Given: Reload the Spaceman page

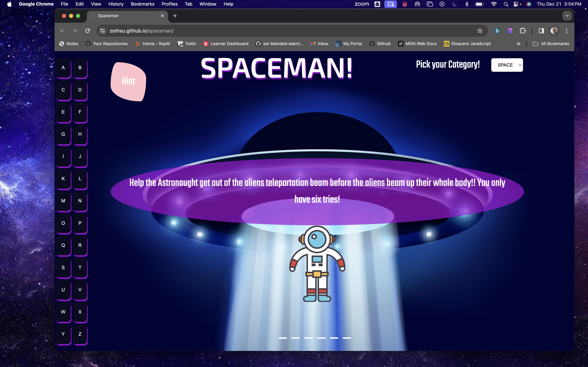Looking at the screenshot, I should coord(87,31).
